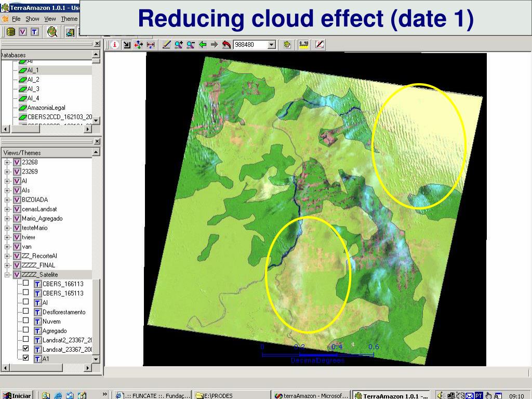532x399 pixels.
Task: Expand the ZZZZ_FINAL view
Action: 7,265
